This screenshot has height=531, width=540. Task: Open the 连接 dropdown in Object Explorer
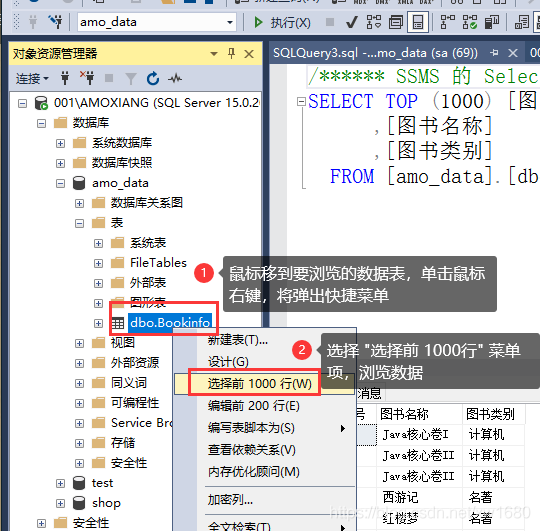tap(32, 79)
